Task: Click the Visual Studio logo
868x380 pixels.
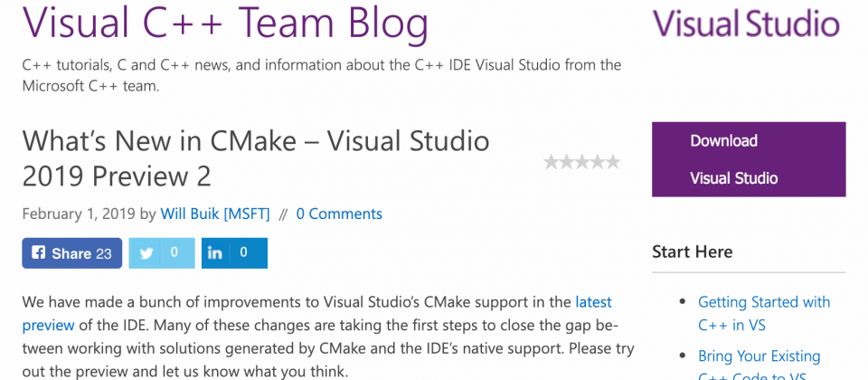Action: point(746,24)
